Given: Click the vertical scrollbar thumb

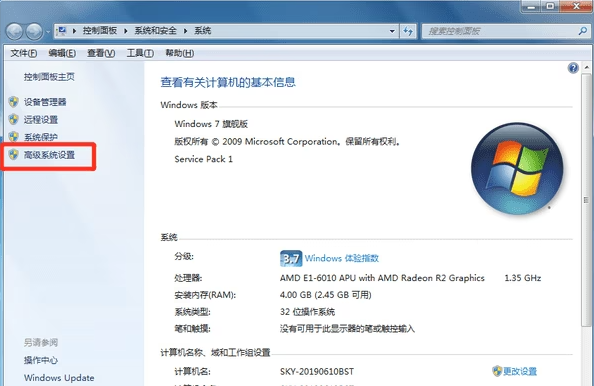Looking at the screenshot, I should (586, 200).
